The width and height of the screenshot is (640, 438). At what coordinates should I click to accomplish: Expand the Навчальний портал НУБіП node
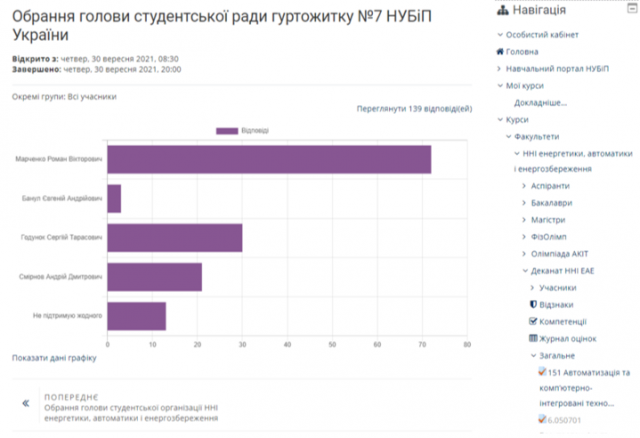pos(499,69)
